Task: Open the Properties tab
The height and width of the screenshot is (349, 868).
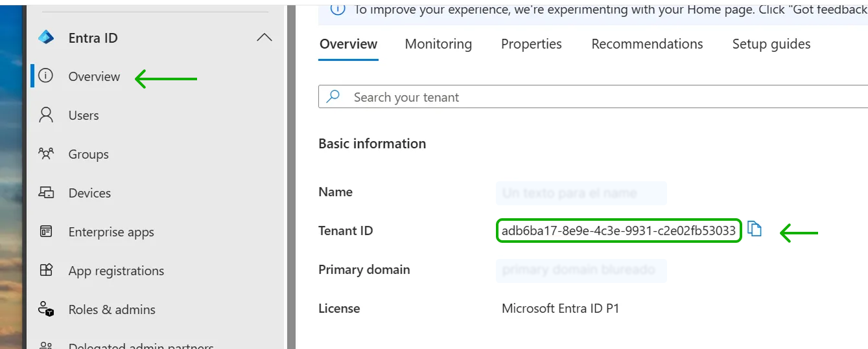Action: coord(531,44)
